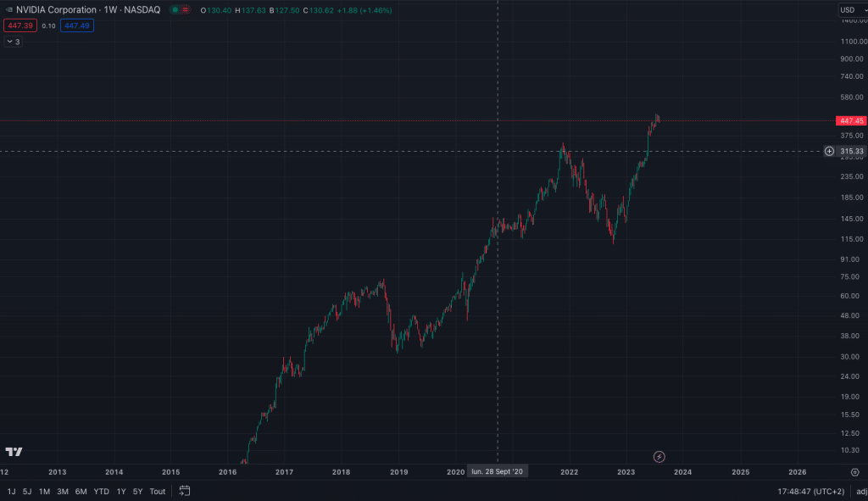
Task: Click the 145.00 price scale label
Action: pyautogui.click(x=851, y=219)
